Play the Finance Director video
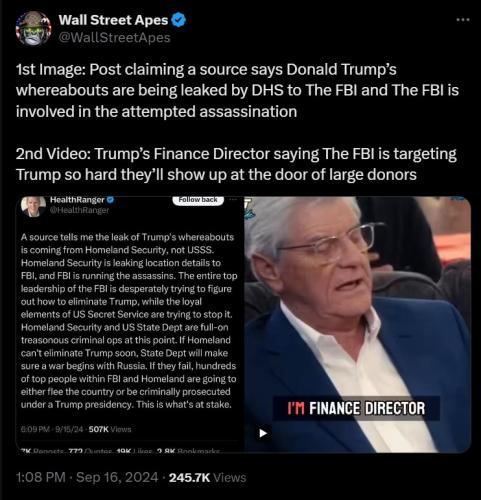The height and width of the screenshot is (500, 481). (x=263, y=433)
